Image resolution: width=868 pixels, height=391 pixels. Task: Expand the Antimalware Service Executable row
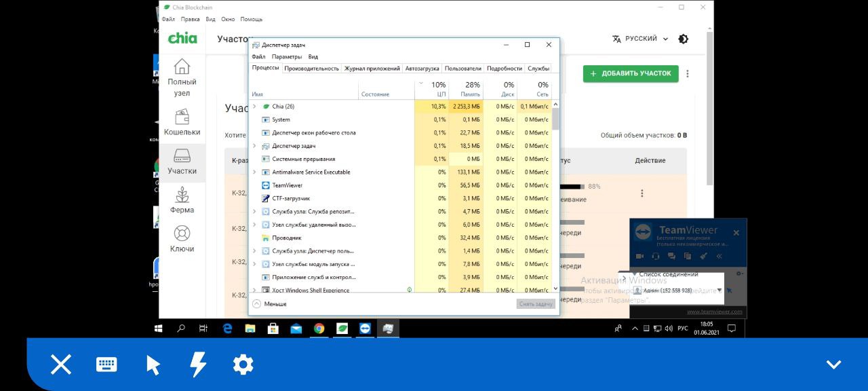click(254, 172)
